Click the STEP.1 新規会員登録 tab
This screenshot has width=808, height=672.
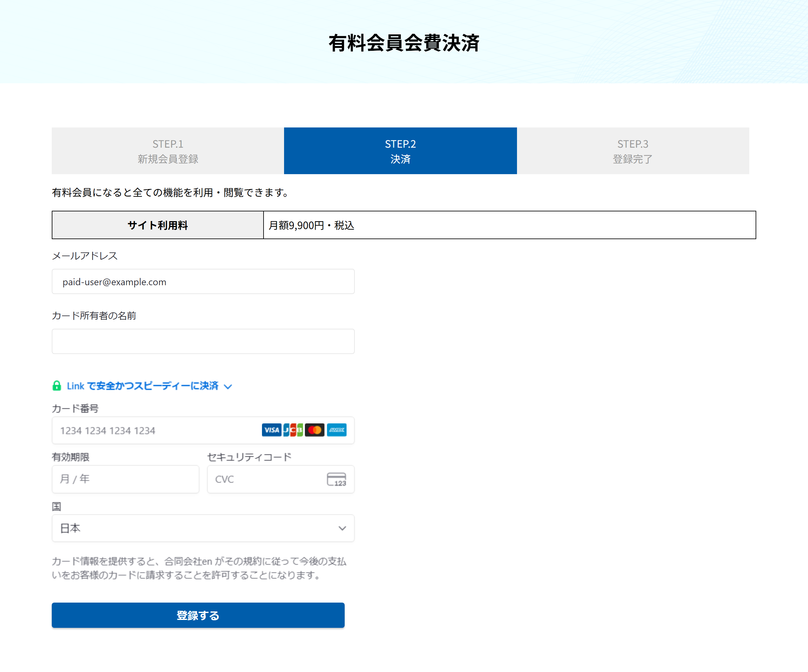tap(168, 151)
